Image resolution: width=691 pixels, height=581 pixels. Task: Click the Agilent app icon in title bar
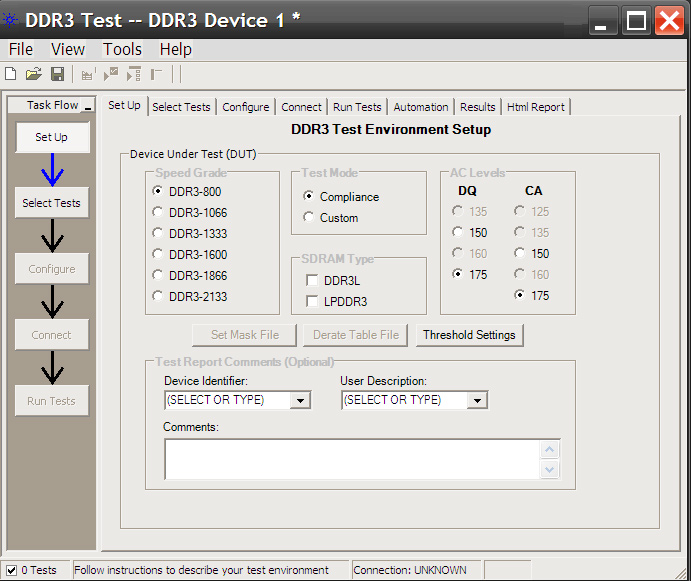point(11,20)
